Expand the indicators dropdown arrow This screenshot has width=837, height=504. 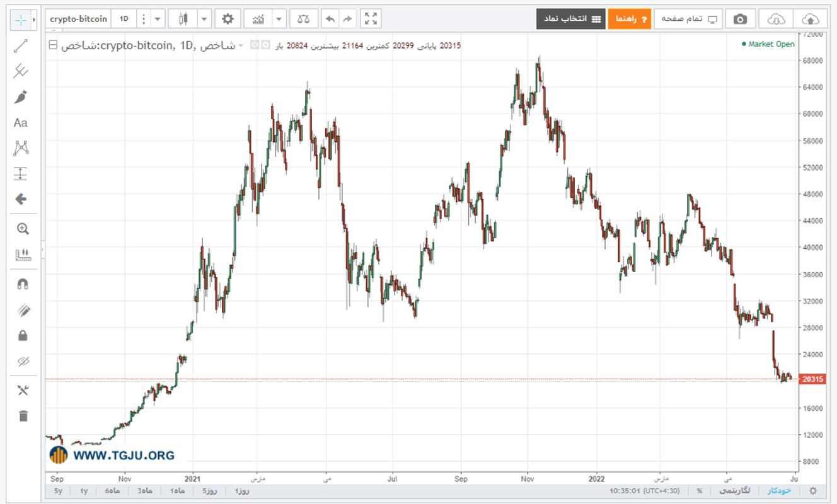279,19
